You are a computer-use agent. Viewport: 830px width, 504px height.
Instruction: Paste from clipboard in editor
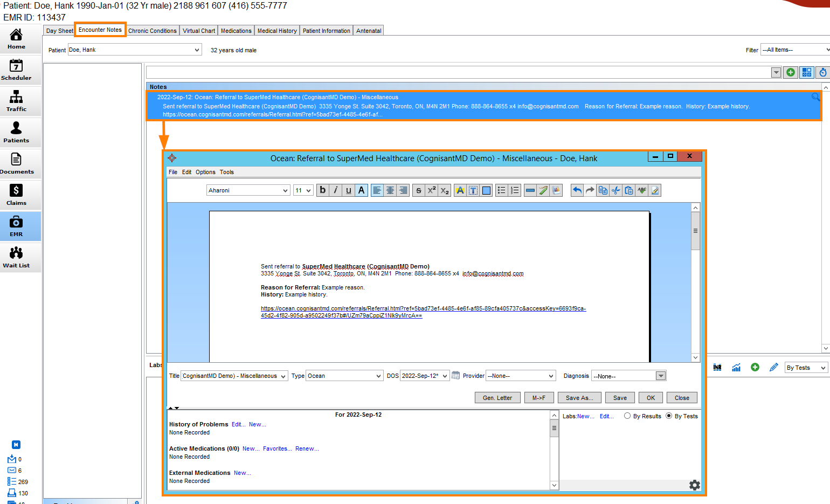[629, 190]
